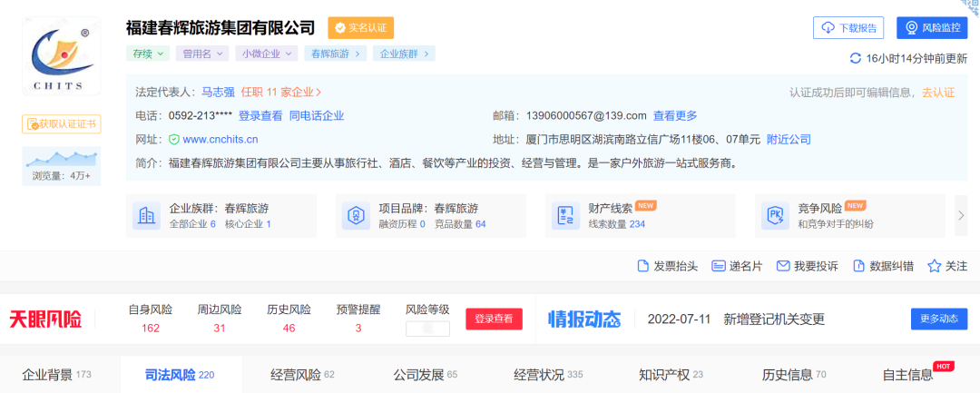Expand the 存续 status dropdown
This screenshot has width=980, height=393.
pos(148,54)
